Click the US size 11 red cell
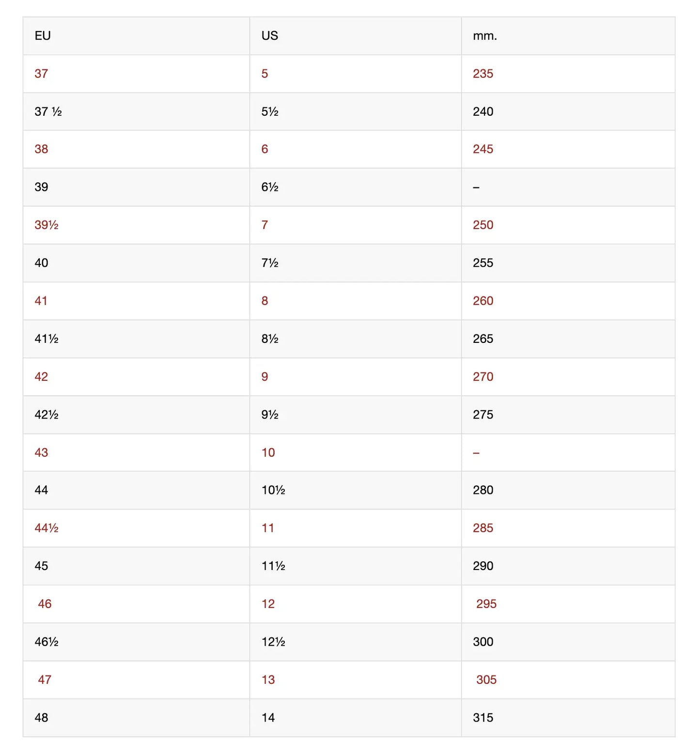 [x=268, y=528]
